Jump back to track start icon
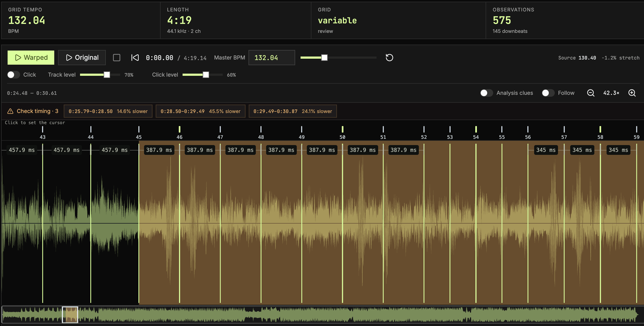Image resolution: width=644 pixels, height=326 pixels. tap(135, 58)
